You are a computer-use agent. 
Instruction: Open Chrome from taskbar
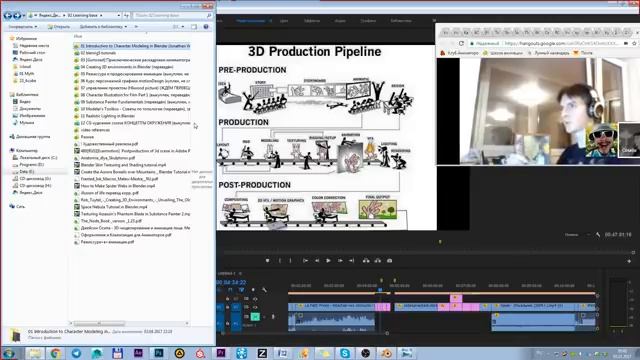56,353
